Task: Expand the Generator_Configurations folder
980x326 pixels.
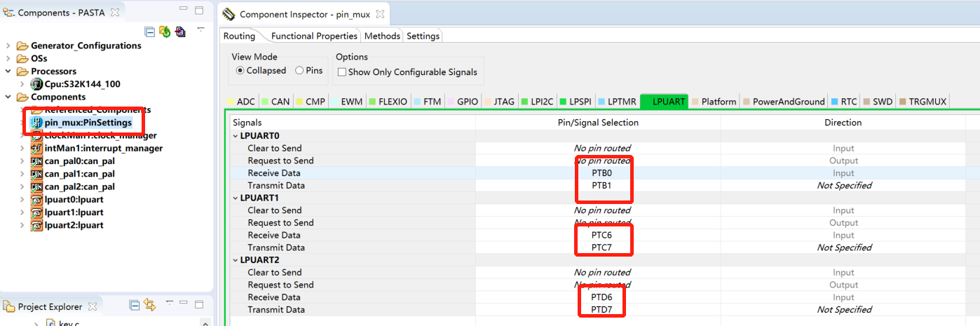Action: pos(8,46)
